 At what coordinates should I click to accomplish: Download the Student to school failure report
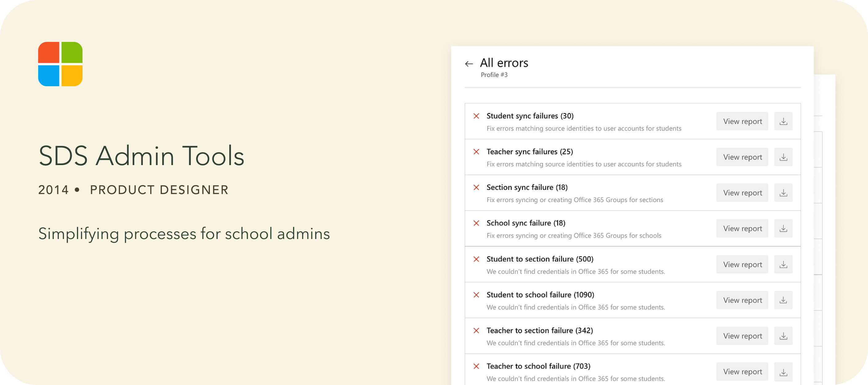point(783,300)
